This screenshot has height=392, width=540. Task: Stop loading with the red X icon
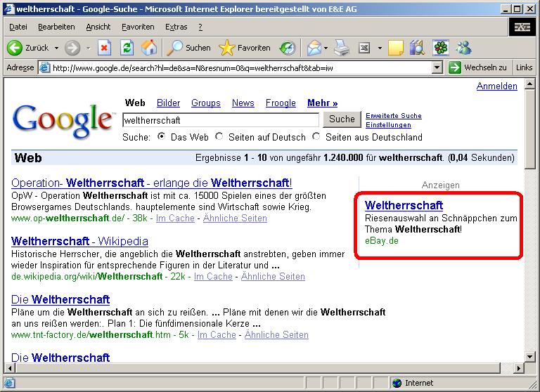(x=104, y=48)
